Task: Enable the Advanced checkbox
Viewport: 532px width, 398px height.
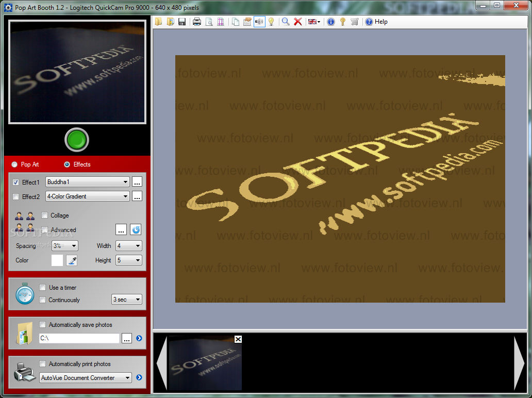Action: point(44,230)
